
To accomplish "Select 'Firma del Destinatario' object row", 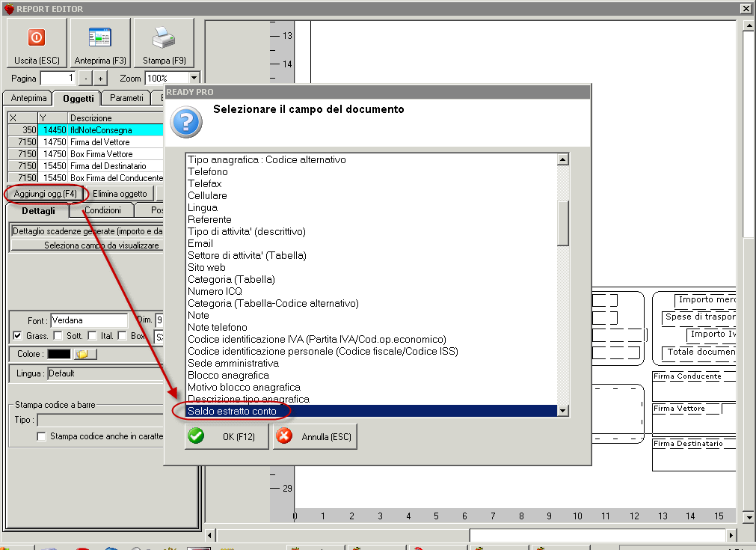I will coord(86,166).
